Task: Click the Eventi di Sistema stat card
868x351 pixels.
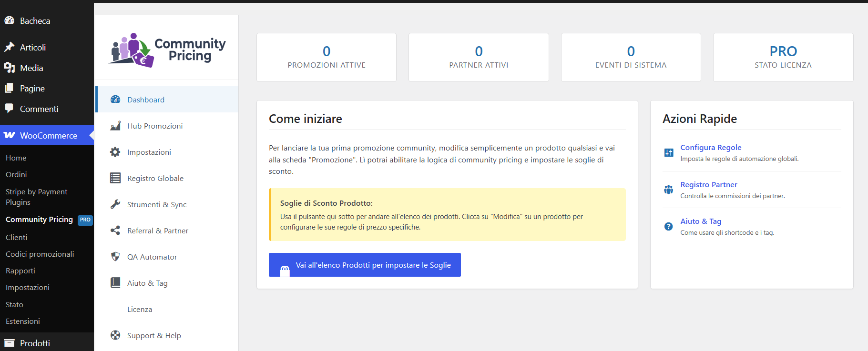Action: point(631,57)
